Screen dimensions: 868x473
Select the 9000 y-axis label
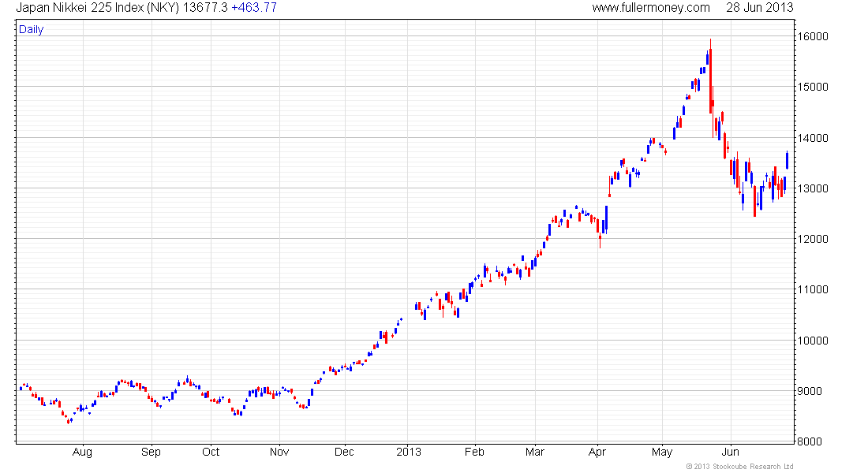click(x=815, y=391)
